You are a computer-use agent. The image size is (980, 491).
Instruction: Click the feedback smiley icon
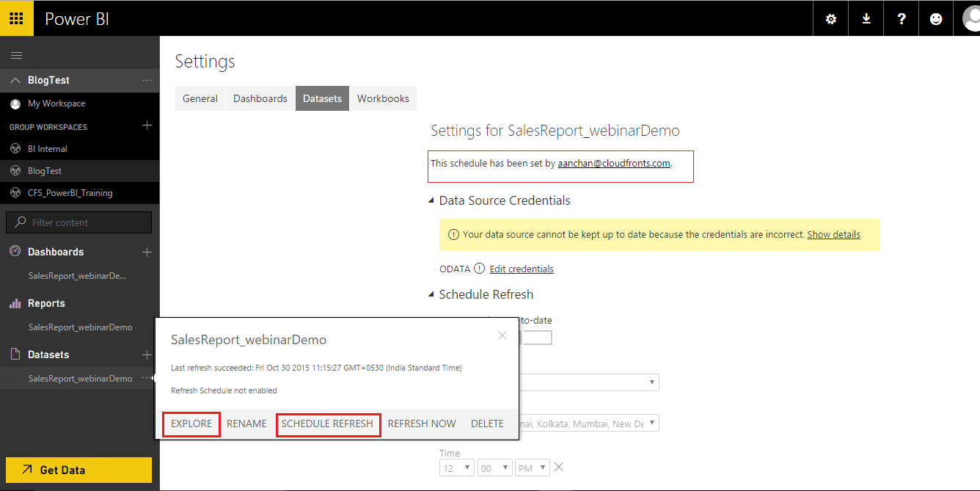click(936, 19)
